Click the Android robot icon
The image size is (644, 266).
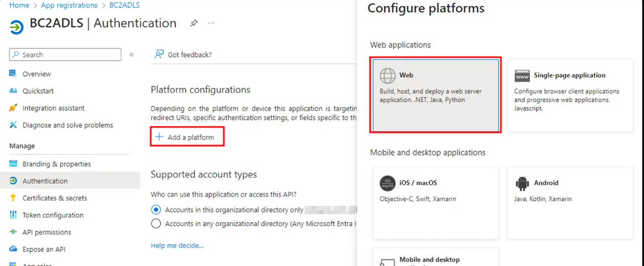[x=522, y=183]
